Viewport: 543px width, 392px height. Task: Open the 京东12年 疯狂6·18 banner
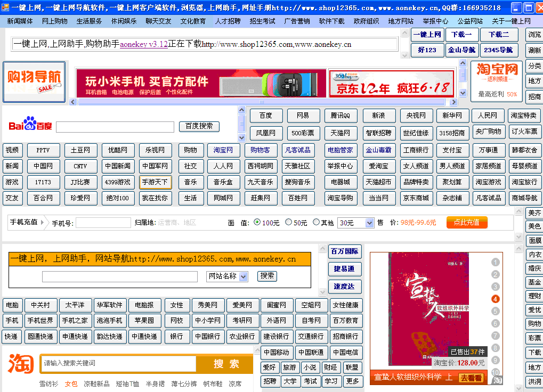[392, 83]
